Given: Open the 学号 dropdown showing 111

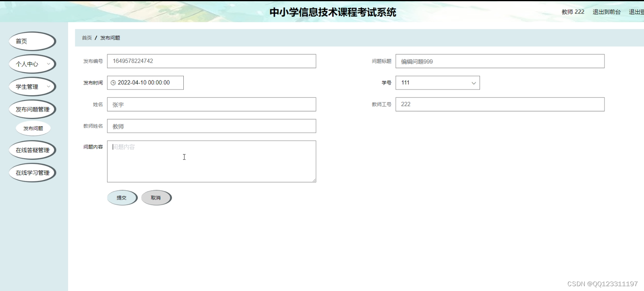Looking at the screenshot, I should pyautogui.click(x=437, y=83).
